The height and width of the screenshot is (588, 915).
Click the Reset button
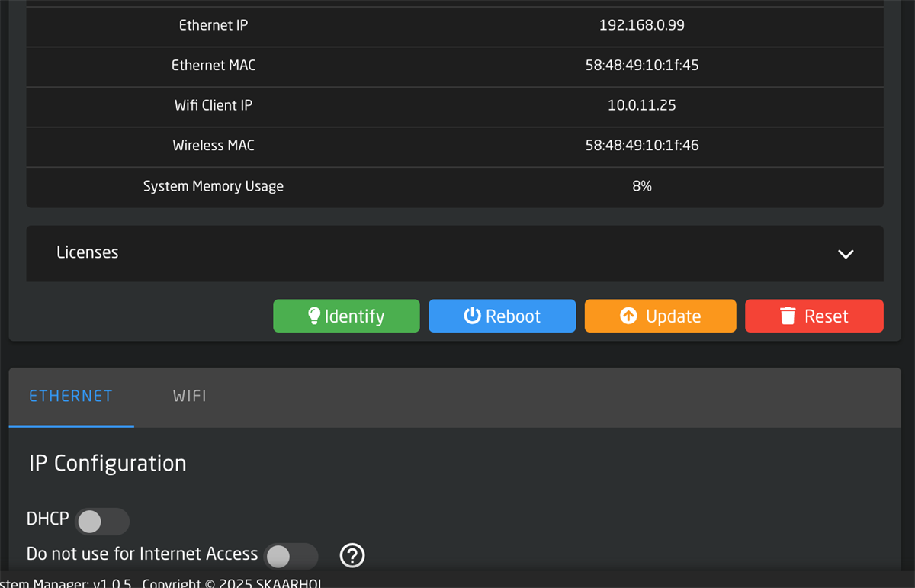click(x=814, y=315)
